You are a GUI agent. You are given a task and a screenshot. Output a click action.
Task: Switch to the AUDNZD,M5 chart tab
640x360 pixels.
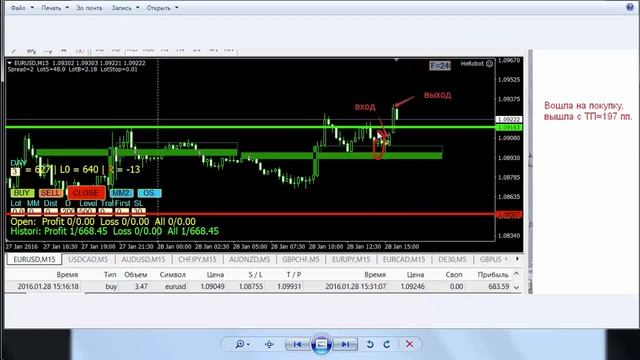pyautogui.click(x=249, y=260)
